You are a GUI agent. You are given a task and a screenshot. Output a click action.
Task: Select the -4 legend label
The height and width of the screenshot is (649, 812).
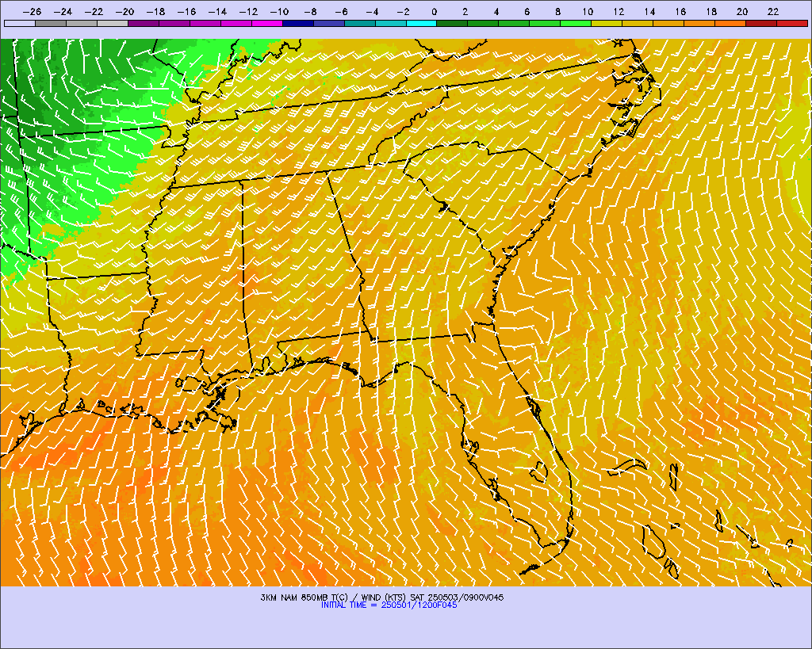(372, 11)
